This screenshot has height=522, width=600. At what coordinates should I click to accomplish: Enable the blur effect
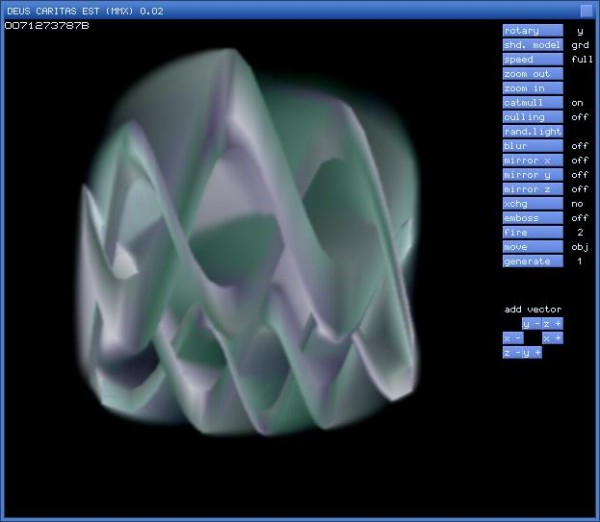click(532, 146)
